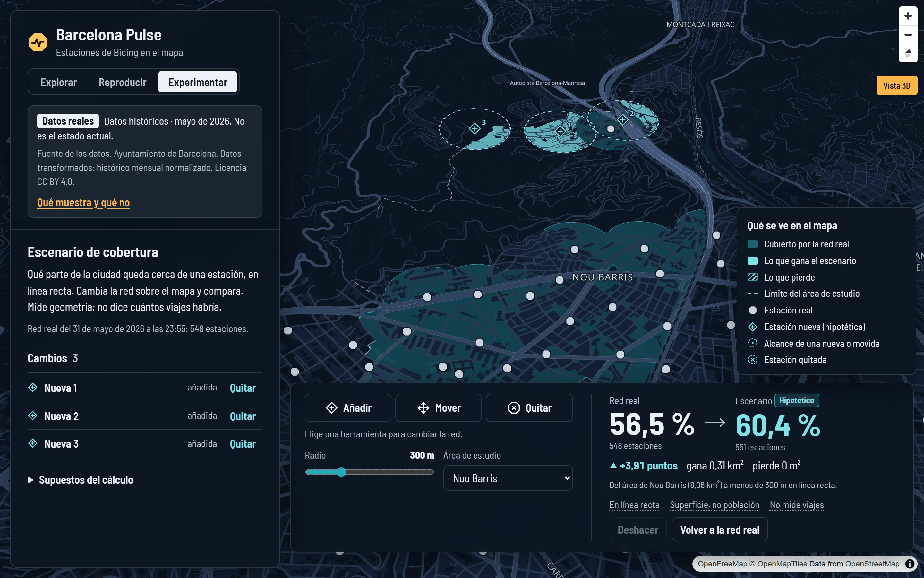
Task: Click the diamond icon beside Nueva 1
Action: click(x=33, y=387)
